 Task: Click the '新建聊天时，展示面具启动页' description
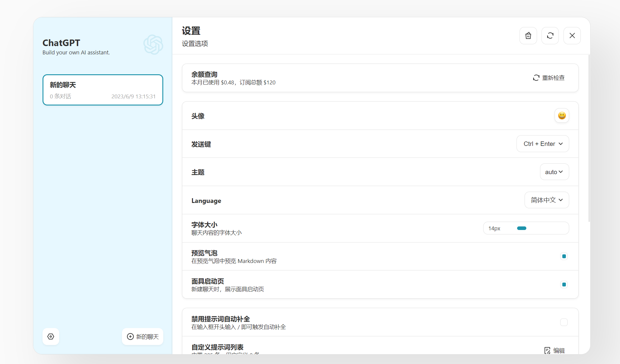(228, 289)
